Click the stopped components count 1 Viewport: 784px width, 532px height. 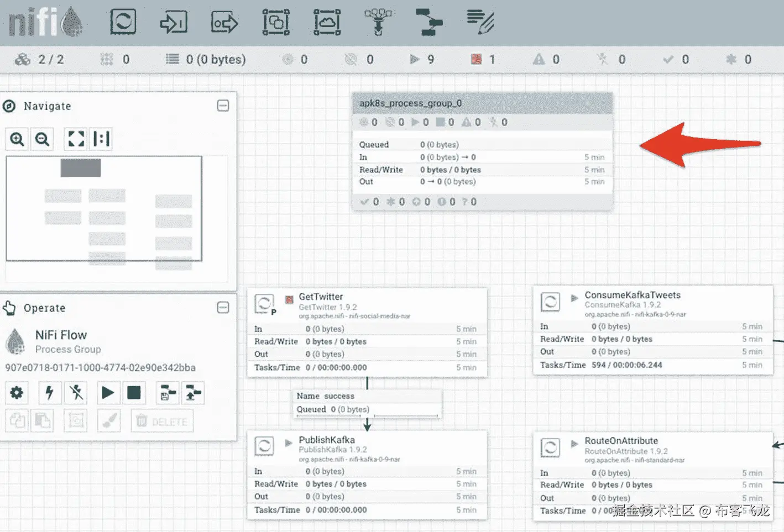coord(483,59)
